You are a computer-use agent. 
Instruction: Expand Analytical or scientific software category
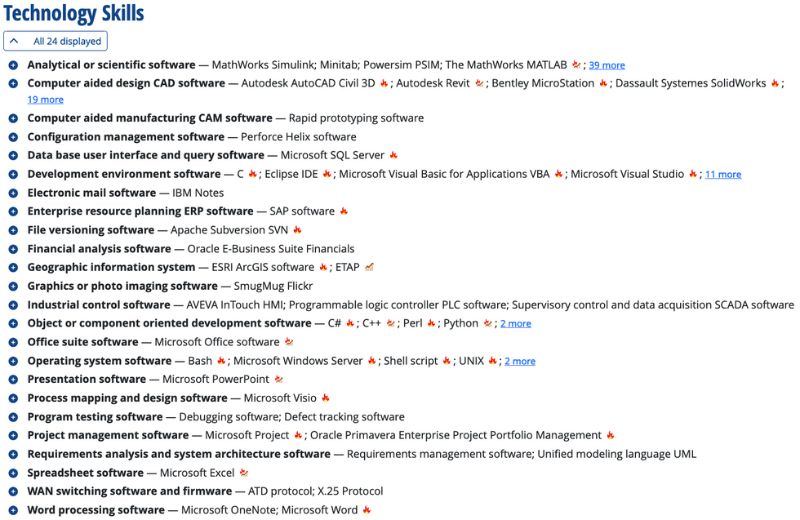coord(13,65)
